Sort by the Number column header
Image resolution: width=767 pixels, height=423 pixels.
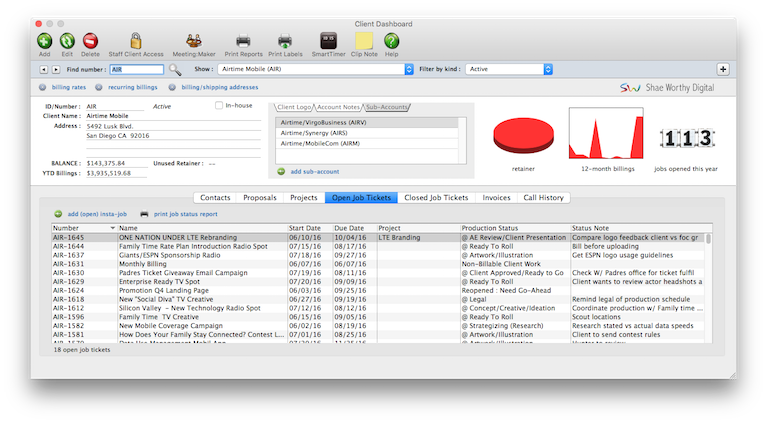pyautogui.click(x=82, y=228)
